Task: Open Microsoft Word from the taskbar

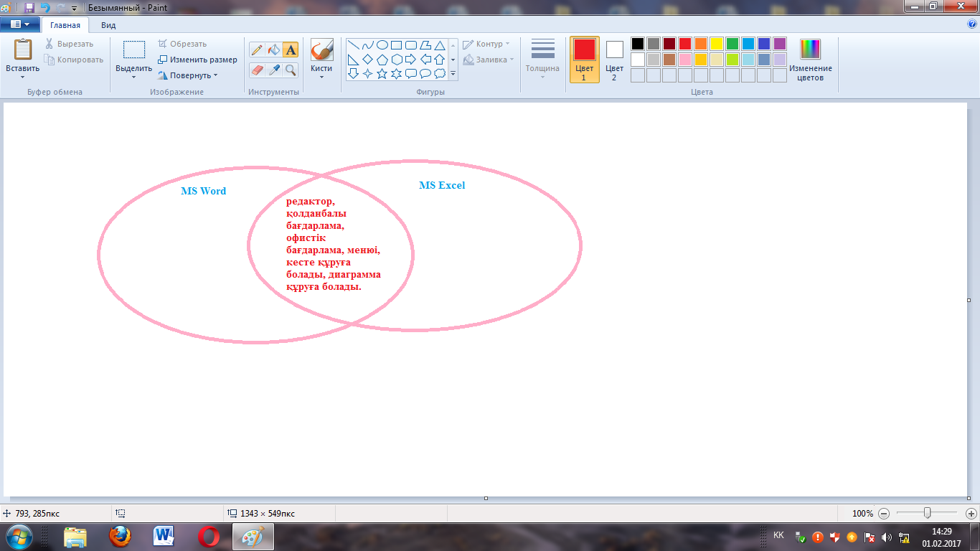Action: click(x=164, y=537)
